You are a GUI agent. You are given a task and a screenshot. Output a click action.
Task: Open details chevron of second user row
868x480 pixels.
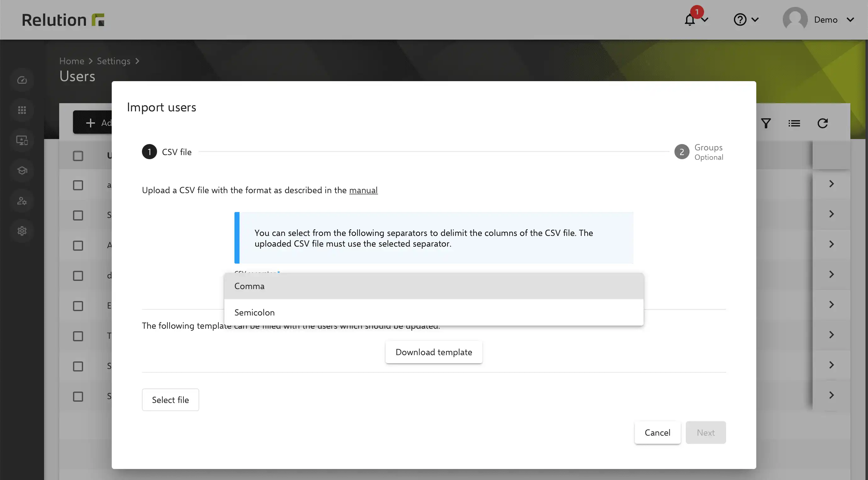(x=831, y=214)
